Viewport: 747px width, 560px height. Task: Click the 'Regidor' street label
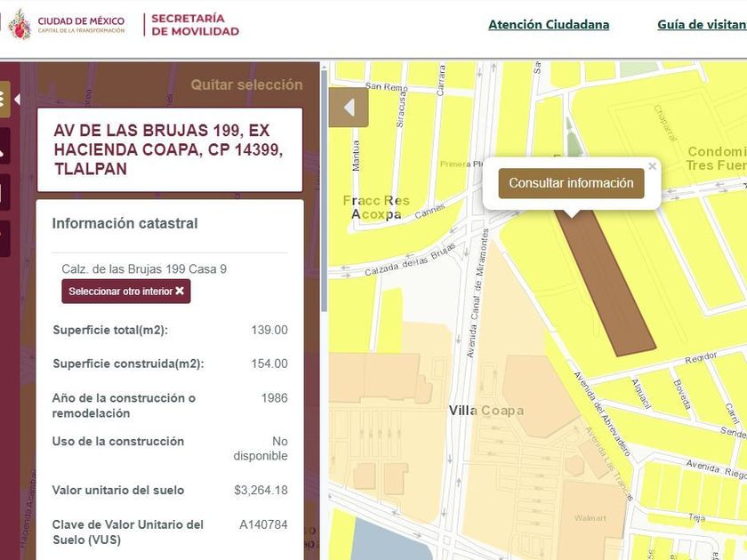point(701,358)
